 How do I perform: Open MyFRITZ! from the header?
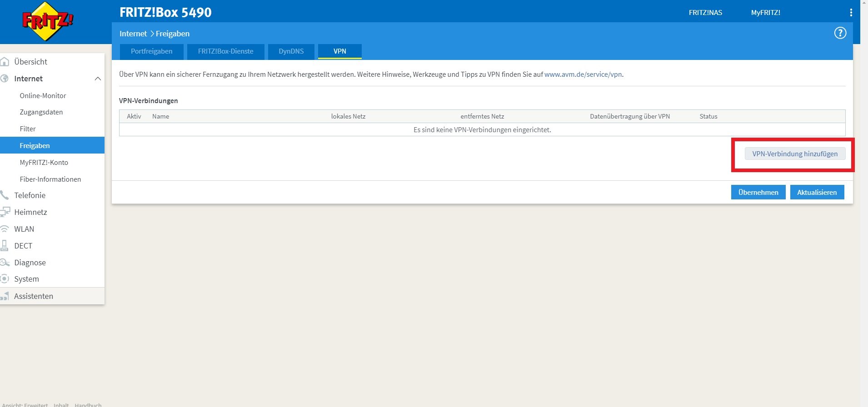[x=766, y=13]
